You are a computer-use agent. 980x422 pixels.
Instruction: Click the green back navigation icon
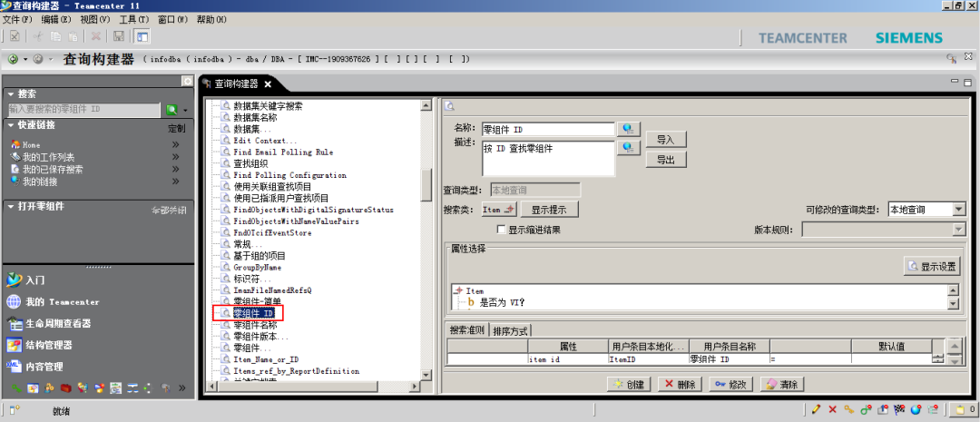coord(13,59)
